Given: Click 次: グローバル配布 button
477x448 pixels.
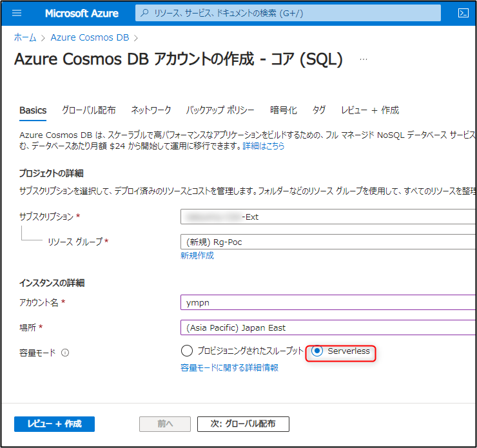Looking at the screenshot, I should (x=243, y=424).
